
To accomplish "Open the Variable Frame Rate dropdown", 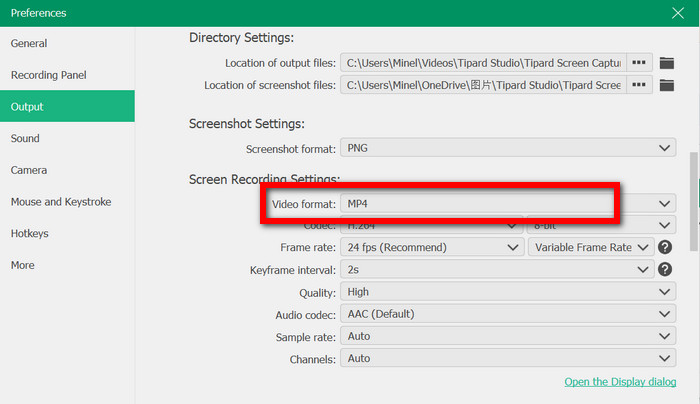I will tap(591, 247).
